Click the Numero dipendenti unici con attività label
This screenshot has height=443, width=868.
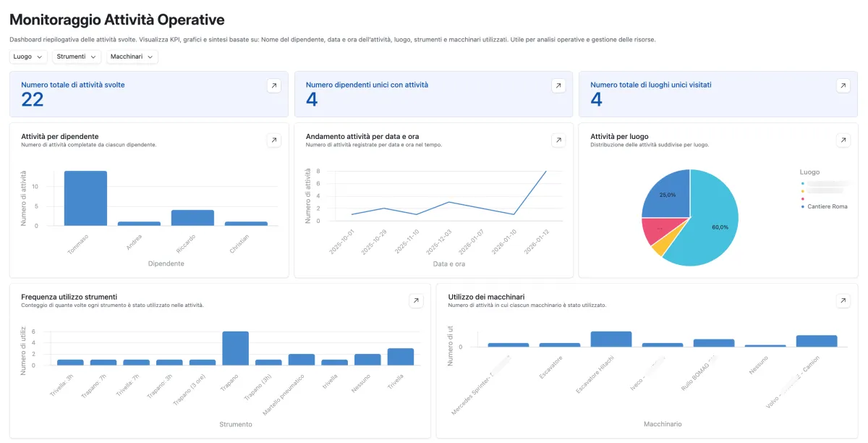coord(367,85)
